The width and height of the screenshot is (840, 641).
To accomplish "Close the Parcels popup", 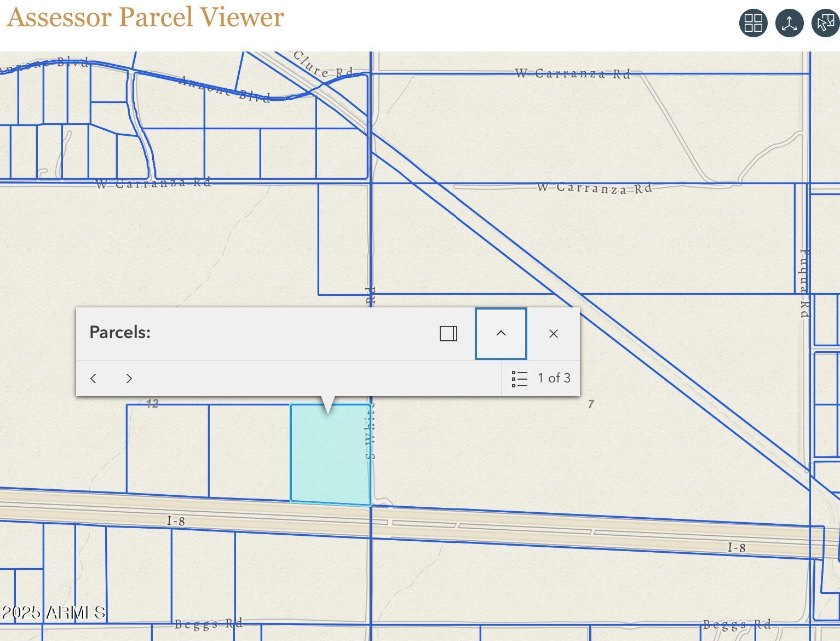I will pos(553,333).
